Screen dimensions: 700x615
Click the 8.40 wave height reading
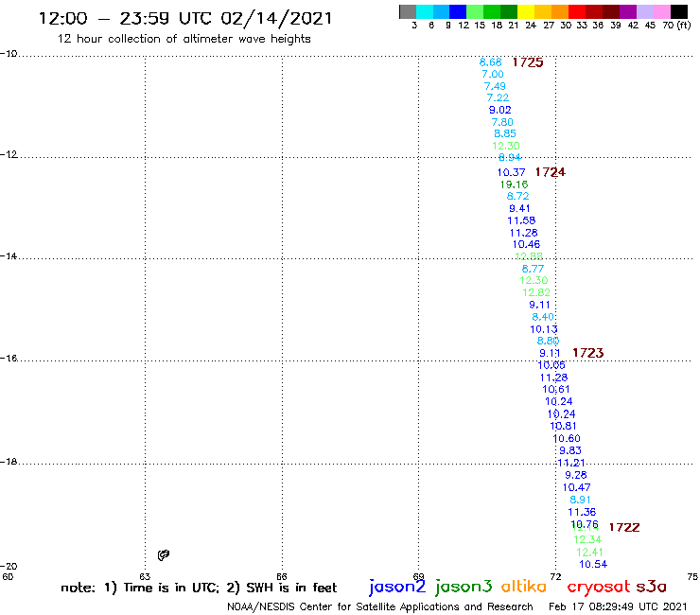543,317
